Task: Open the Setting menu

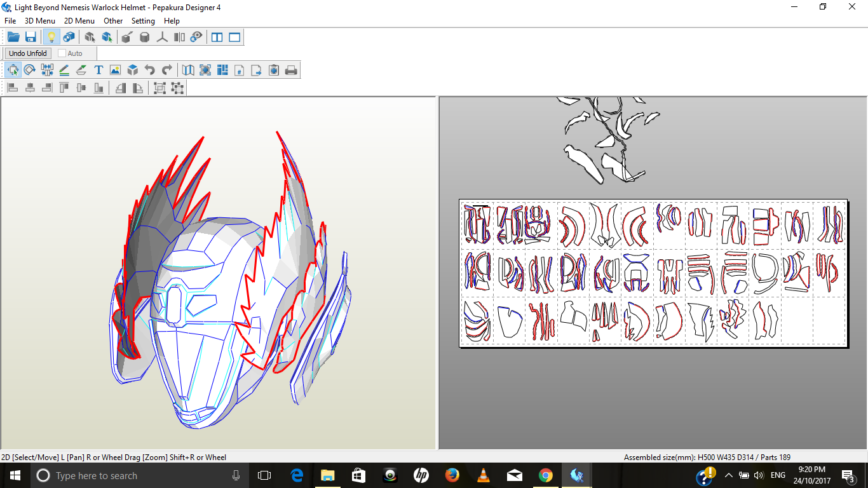Action: tap(143, 21)
